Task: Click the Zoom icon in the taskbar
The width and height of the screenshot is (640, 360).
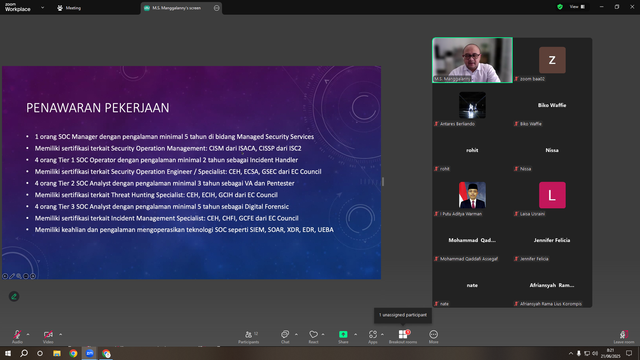Action: coord(90,353)
